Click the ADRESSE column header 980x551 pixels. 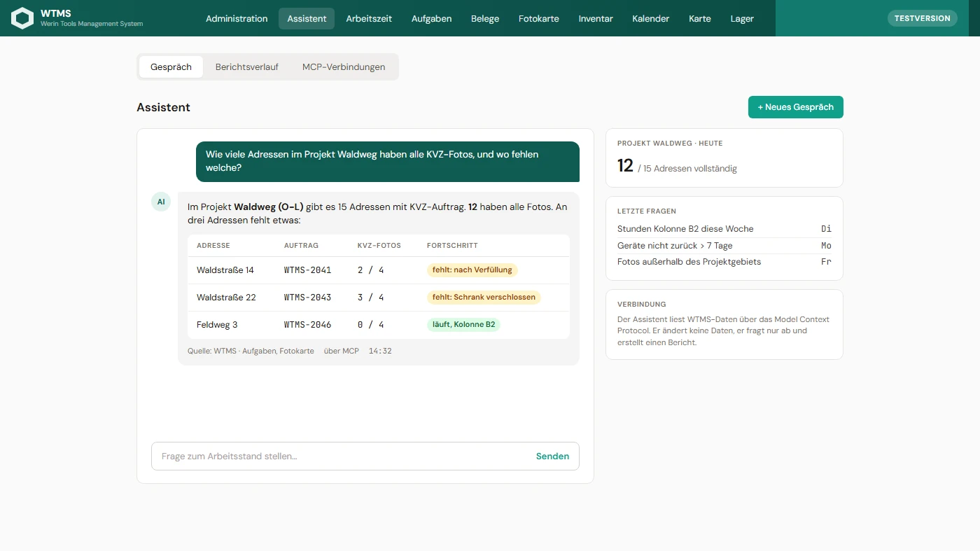tap(213, 246)
